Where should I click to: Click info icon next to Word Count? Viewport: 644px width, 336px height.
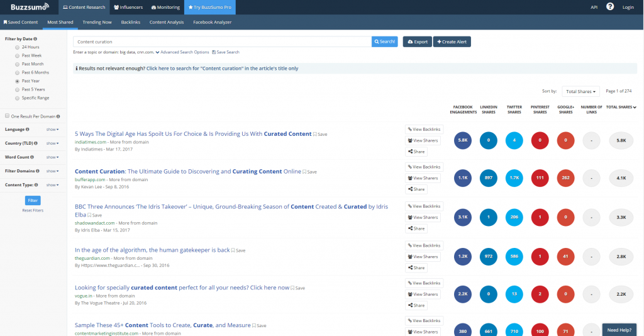point(32,157)
